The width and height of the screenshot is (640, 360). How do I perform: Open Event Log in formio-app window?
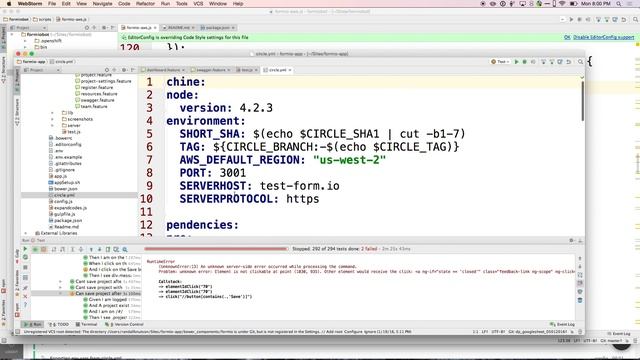562,324
